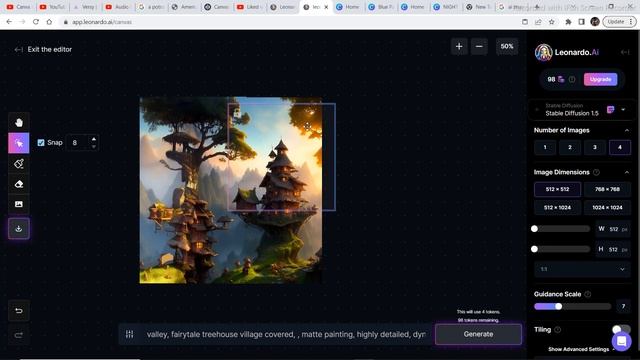Bookmark this page with star icon

coord(551,22)
